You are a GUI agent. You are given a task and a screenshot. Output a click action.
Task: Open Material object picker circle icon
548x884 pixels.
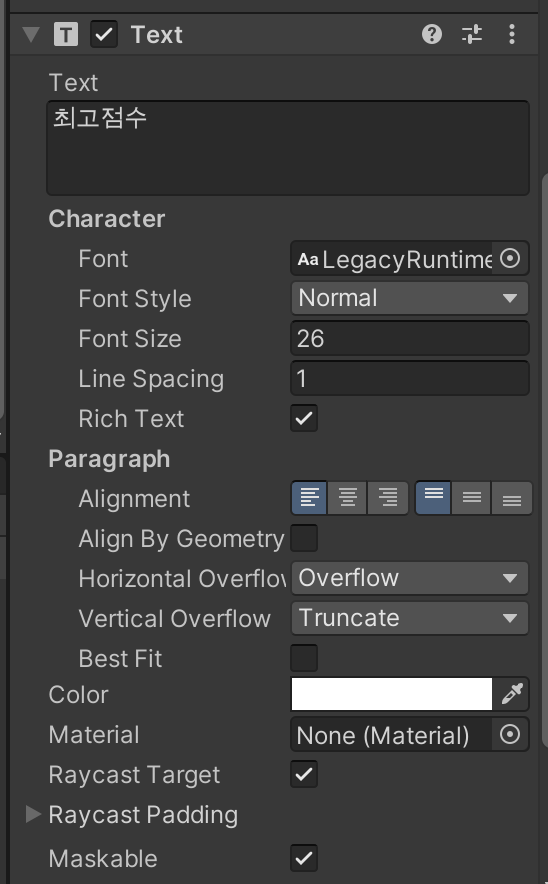coord(510,735)
